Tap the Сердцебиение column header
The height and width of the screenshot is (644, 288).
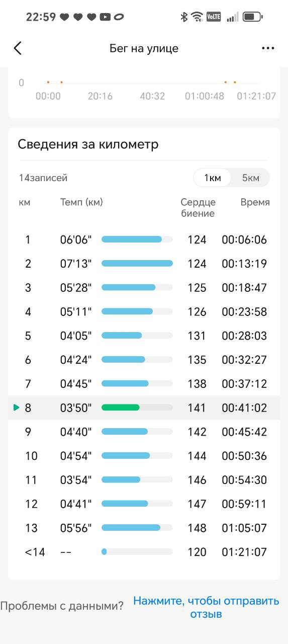(198, 208)
